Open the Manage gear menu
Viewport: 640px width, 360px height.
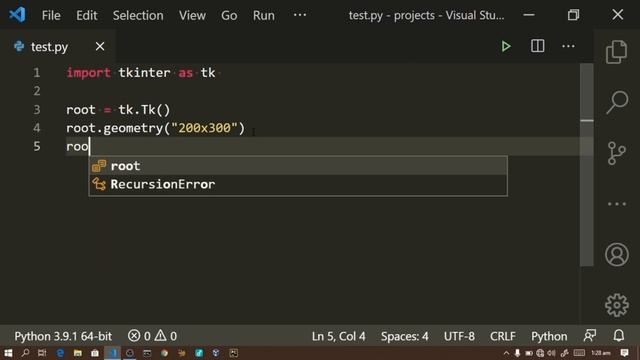[617, 305]
